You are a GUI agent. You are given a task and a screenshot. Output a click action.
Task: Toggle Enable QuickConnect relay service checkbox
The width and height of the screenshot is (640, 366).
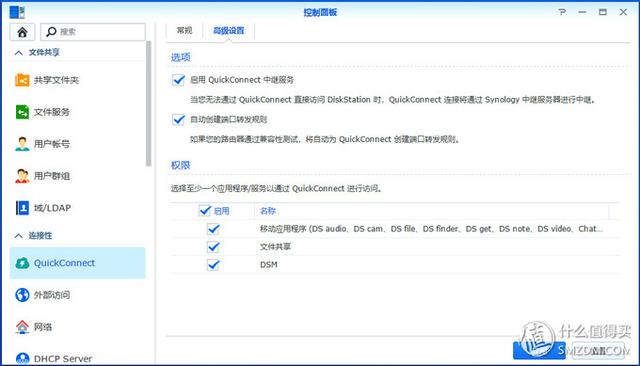click(178, 80)
